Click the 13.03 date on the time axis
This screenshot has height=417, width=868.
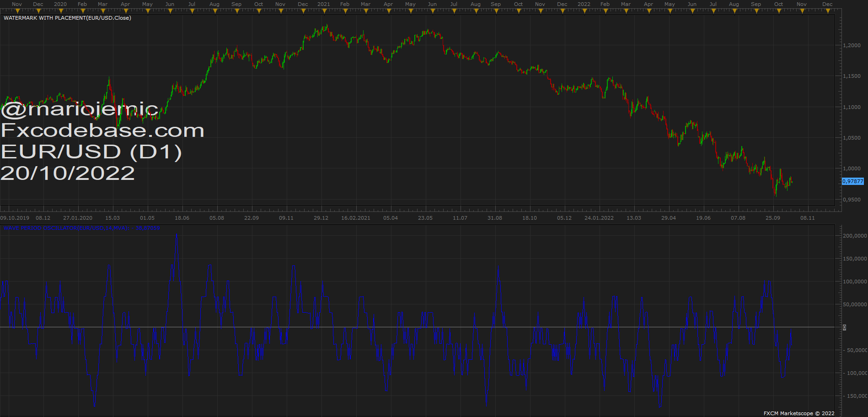pos(634,218)
